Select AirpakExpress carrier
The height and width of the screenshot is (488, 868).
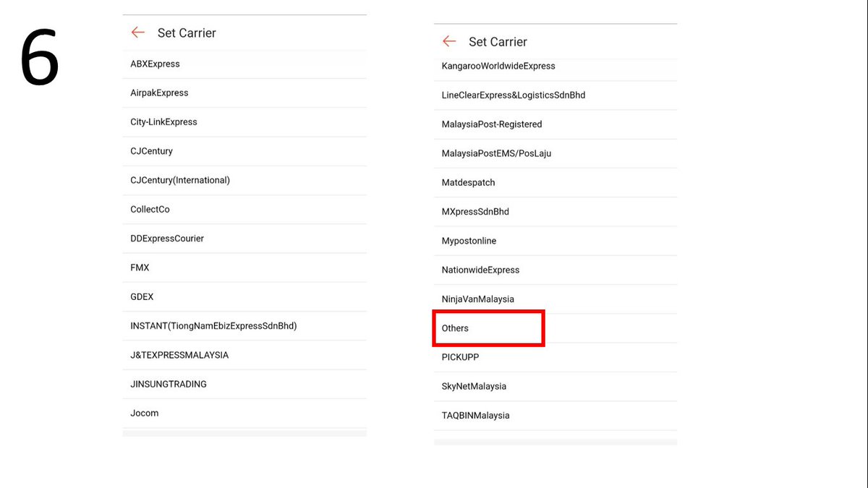(244, 93)
